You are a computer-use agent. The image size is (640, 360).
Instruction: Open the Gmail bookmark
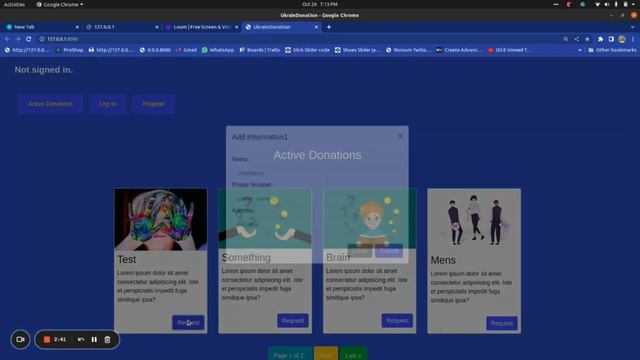tap(186, 50)
